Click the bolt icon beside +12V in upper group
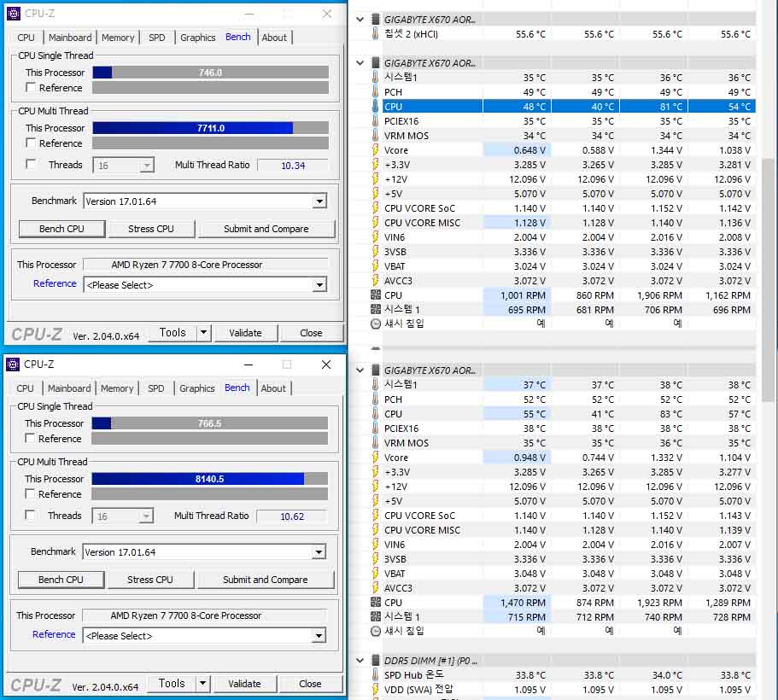The image size is (778, 700). pos(376,178)
